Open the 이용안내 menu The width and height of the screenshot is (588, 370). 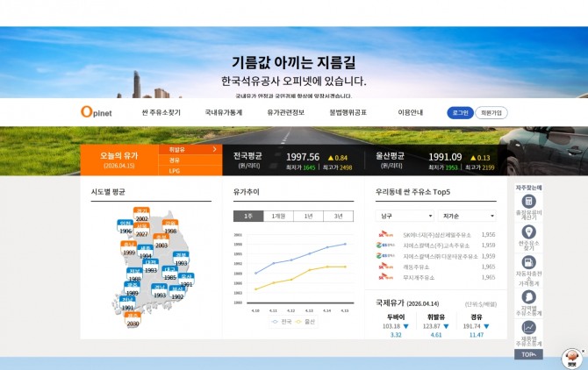pyautogui.click(x=410, y=112)
